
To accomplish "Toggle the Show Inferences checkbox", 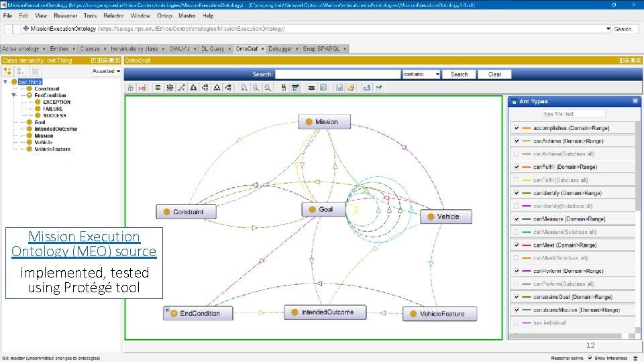I will point(590,358).
